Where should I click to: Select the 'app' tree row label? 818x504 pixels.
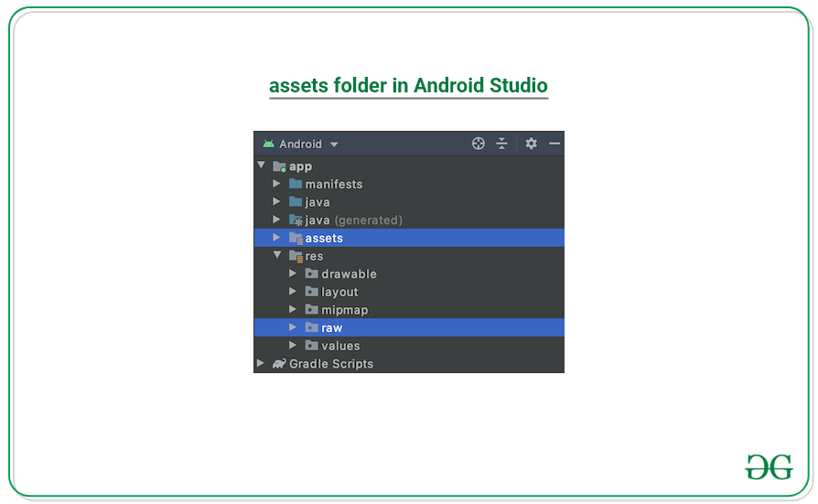click(300, 167)
